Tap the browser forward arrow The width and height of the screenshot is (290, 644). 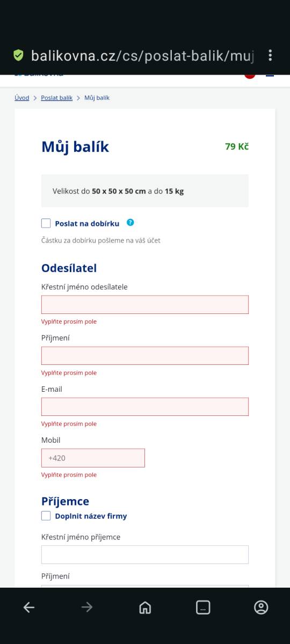[87, 607]
